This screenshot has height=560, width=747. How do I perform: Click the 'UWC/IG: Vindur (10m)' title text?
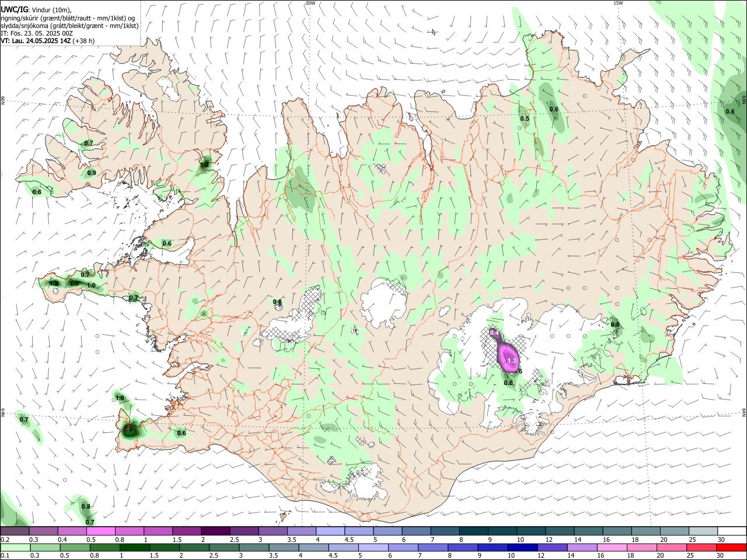(x=36, y=9)
